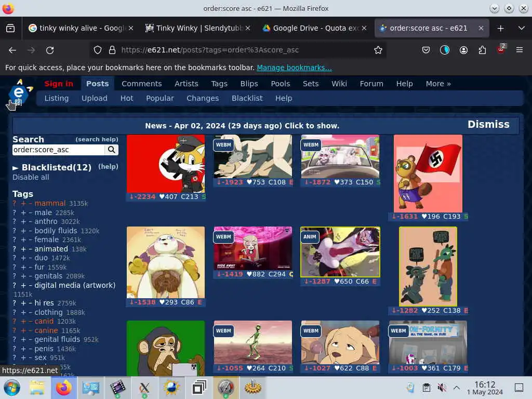Reload the current page
This screenshot has width=532, height=399.
coord(50,50)
